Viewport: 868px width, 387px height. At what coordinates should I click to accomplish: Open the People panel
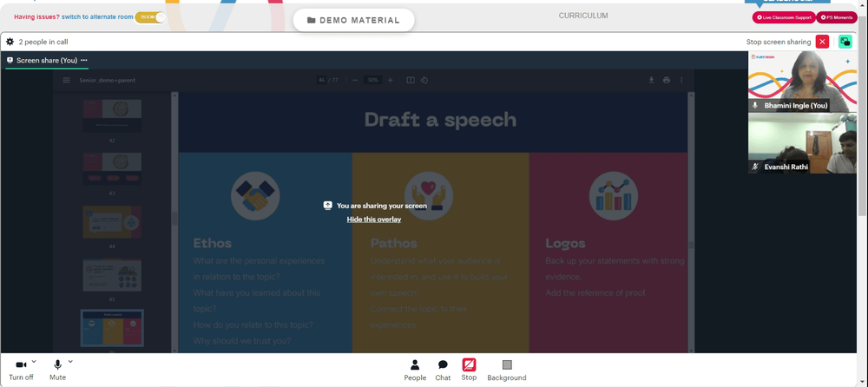click(415, 370)
